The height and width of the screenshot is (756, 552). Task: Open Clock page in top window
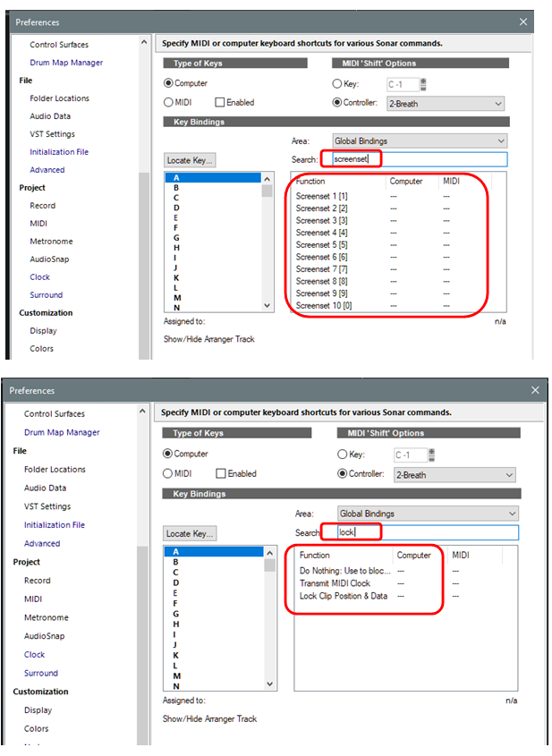(39, 277)
